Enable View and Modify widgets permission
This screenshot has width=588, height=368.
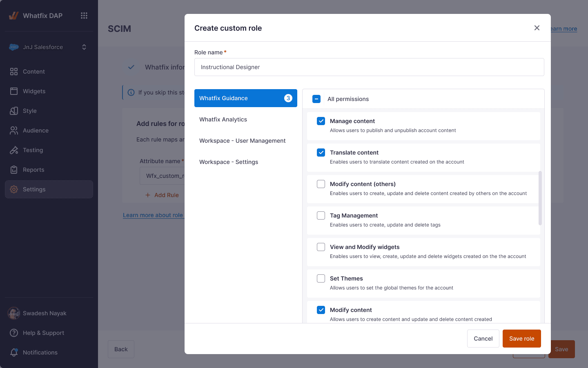[321, 247]
